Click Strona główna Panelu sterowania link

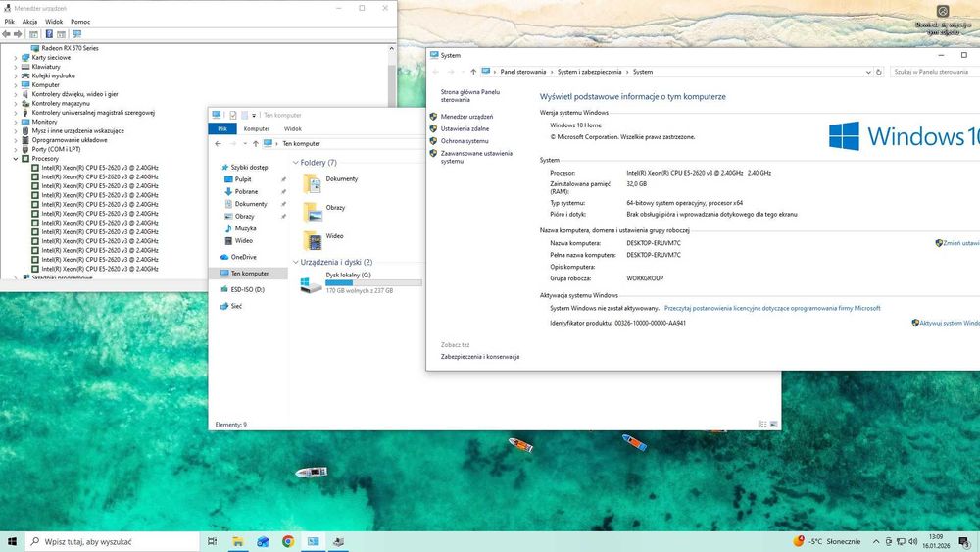(470, 96)
